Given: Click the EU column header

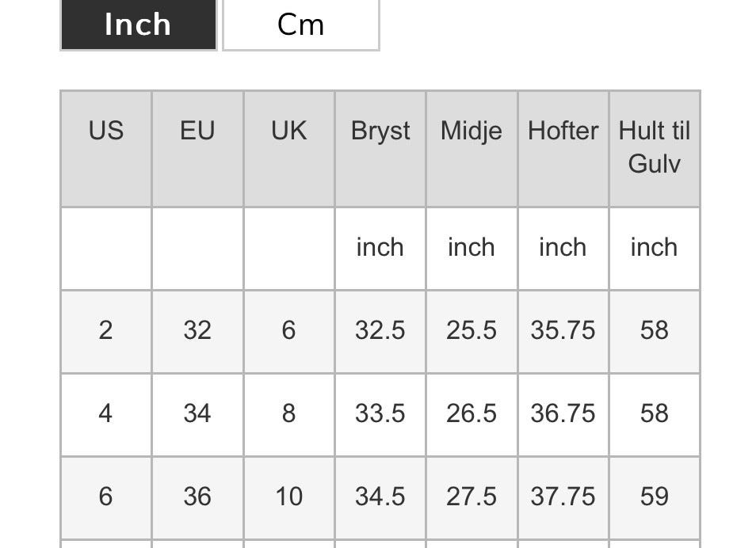Looking at the screenshot, I should coord(197,131).
